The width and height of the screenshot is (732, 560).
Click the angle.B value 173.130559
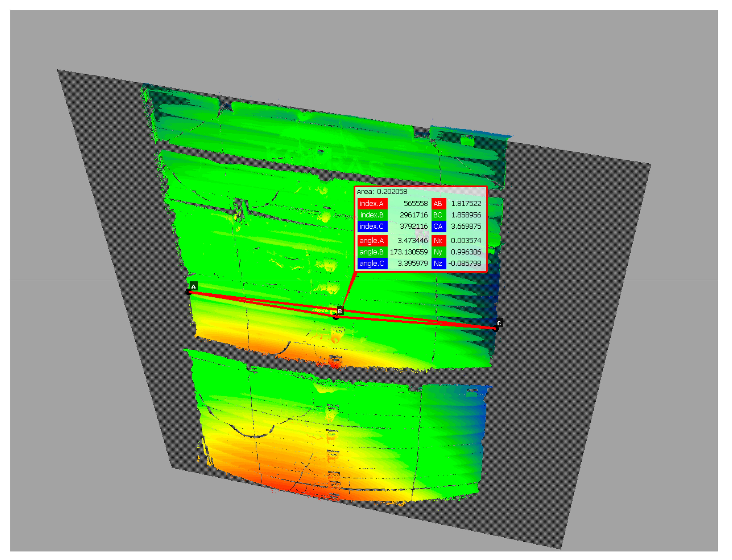(409, 252)
